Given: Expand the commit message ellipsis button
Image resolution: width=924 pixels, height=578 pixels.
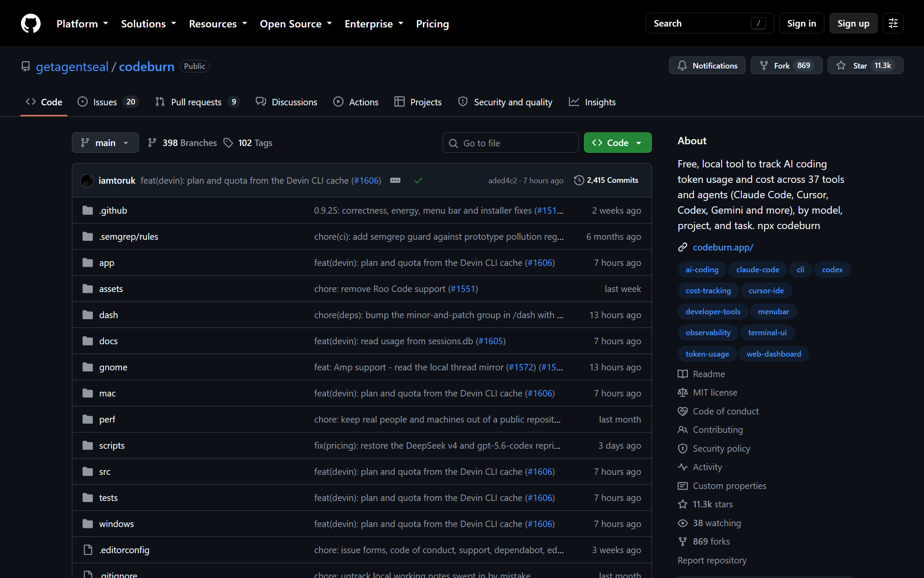Looking at the screenshot, I should (395, 180).
